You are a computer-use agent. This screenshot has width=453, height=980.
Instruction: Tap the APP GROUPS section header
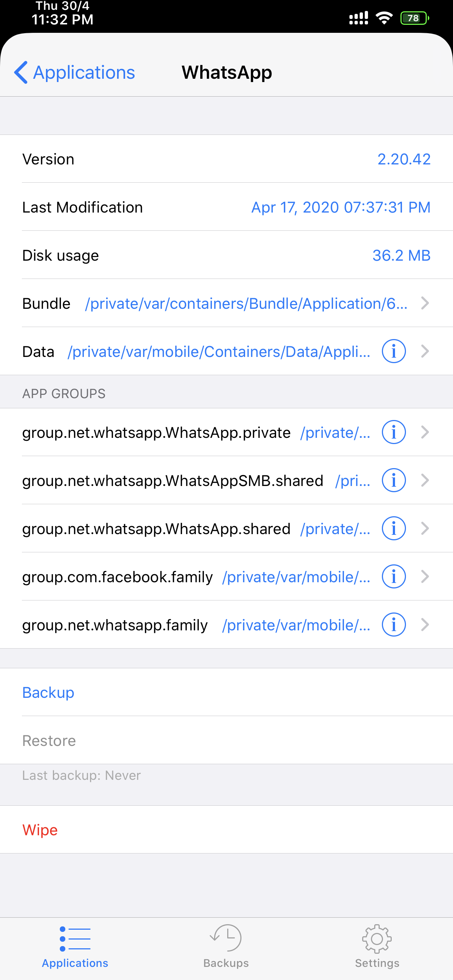click(64, 393)
